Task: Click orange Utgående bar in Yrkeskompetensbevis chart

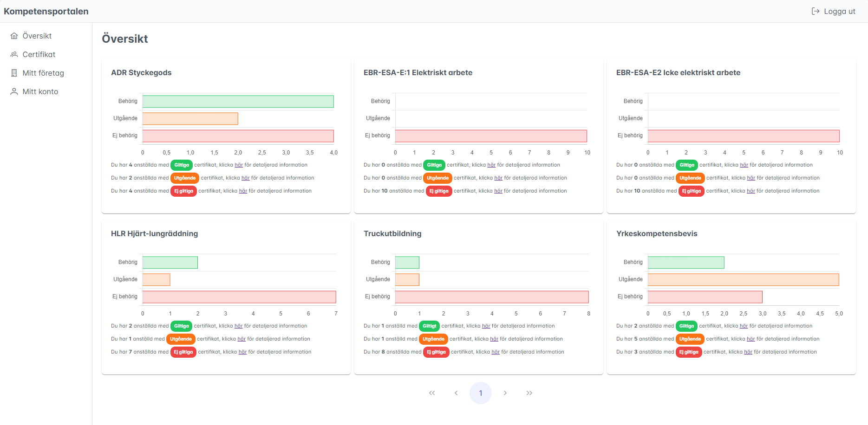Action: click(x=744, y=279)
